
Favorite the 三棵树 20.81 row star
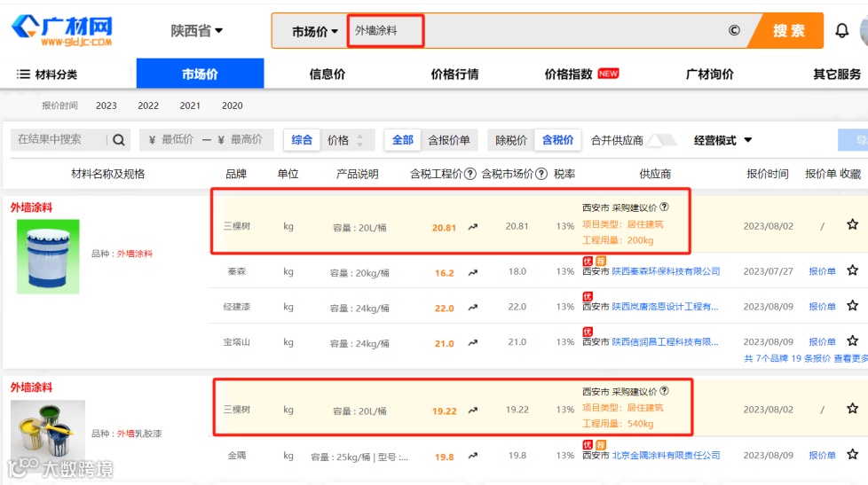(x=852, y=224)
